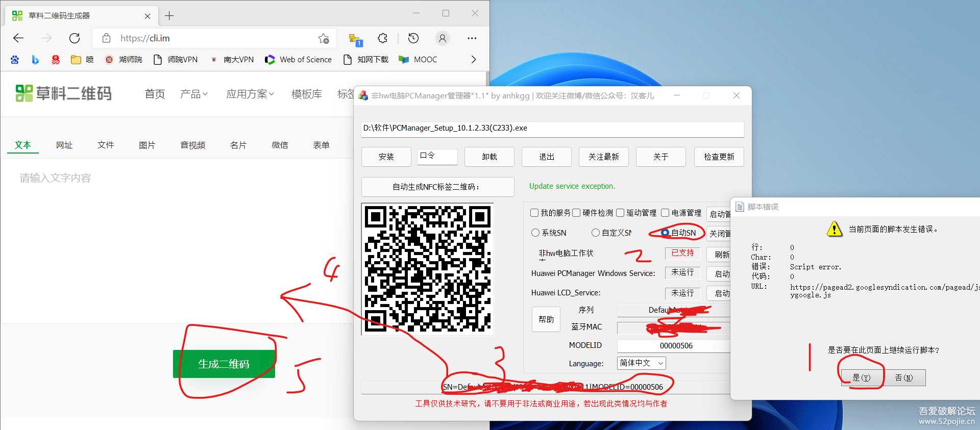This screenshot has height=430, width=980.
Task: Enable the 我的服务 checkbox
Action: pyautogui.click(x=534, y=213)
